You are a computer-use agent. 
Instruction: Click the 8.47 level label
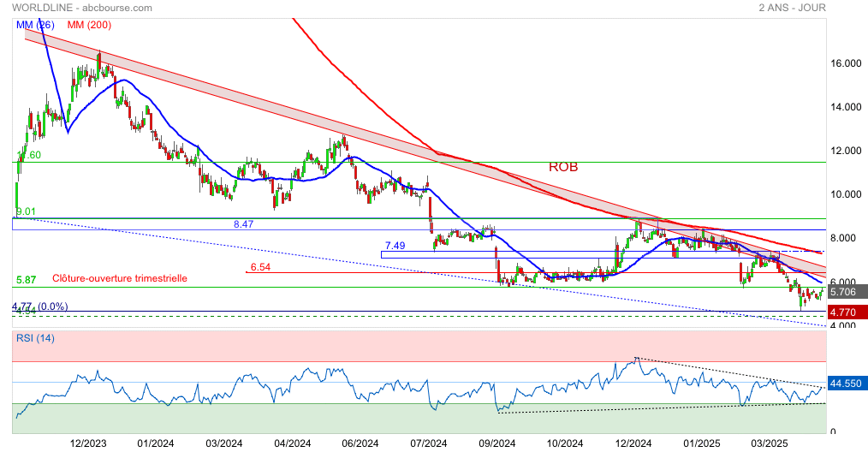pos(244,224)
